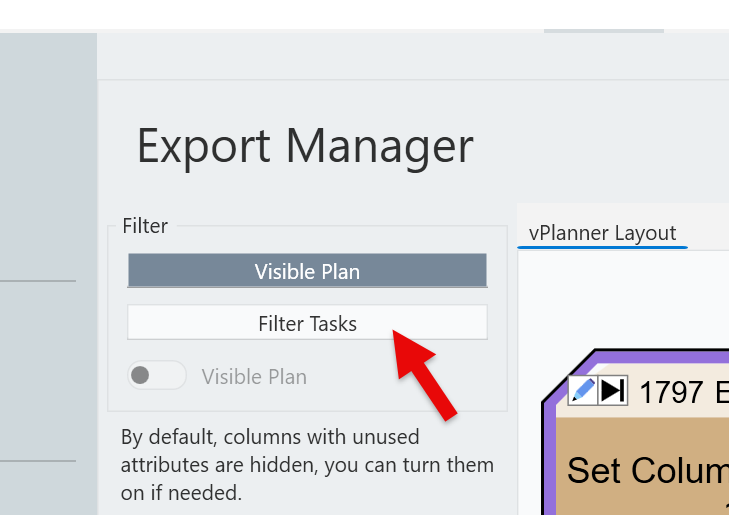Click the unused attributes hint text

click(x=307, y=465)
